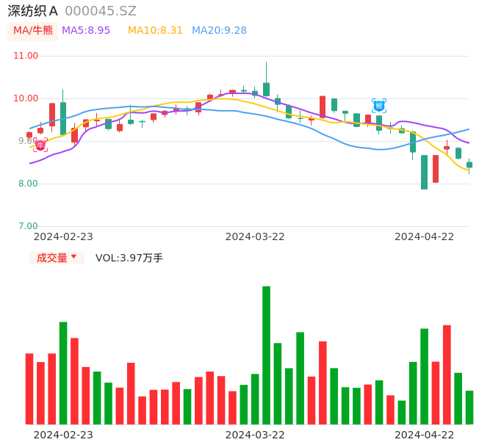Toggle the MA/牛熊 indicator button
This screenshot has height=445, width=504.
pos(33,31)
